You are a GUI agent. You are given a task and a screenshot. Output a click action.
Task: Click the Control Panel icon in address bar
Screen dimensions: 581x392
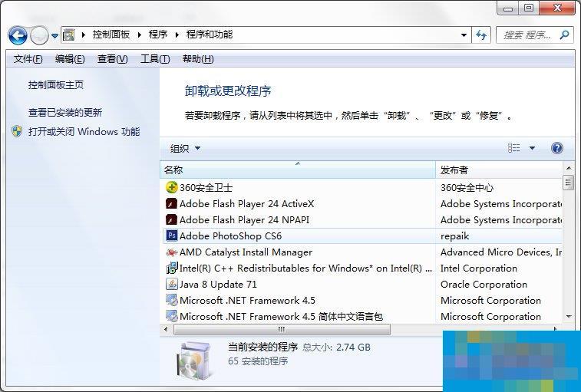69,35
